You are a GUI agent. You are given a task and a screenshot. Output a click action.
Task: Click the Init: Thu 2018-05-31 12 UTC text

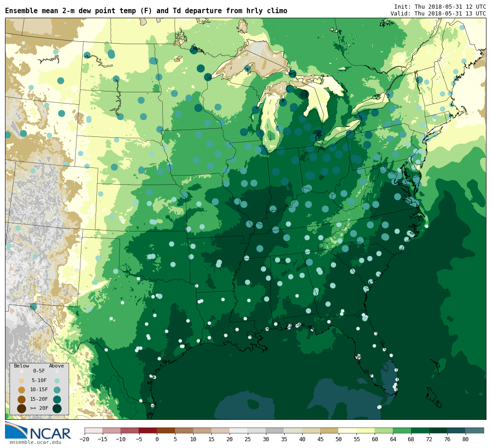pos(440,6)
